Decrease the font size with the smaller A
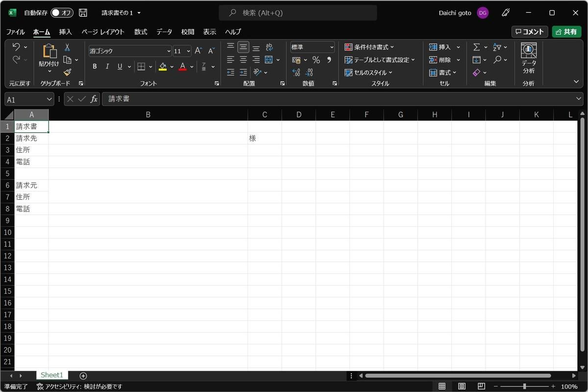This screenshot has width=588, height=392. [211, 51]
